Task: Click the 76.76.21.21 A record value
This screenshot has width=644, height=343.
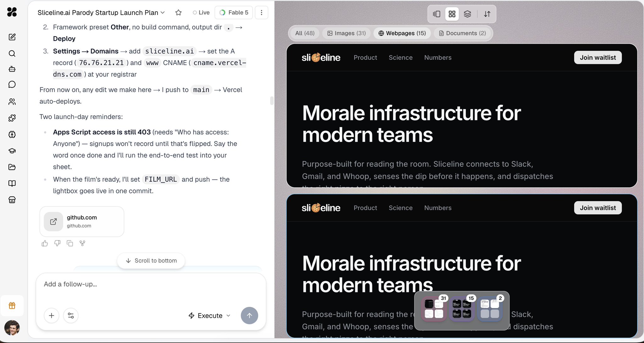Action: tap(101, 63)
